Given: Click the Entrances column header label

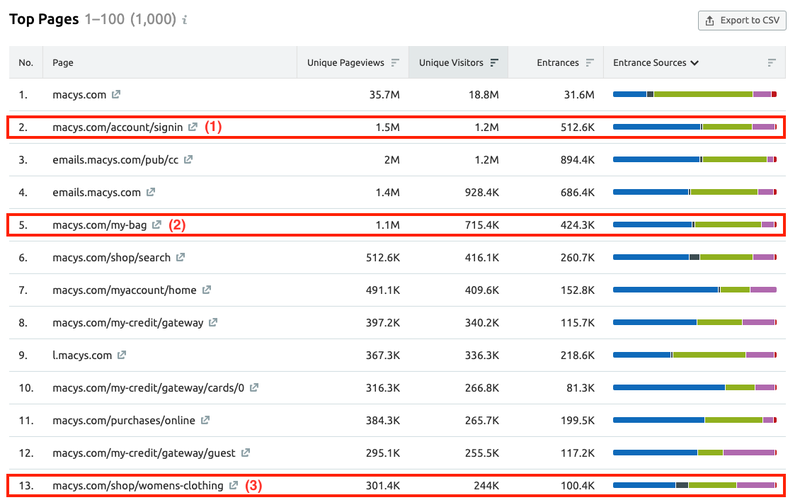Looking at the screenshot, I should point(558,62).
